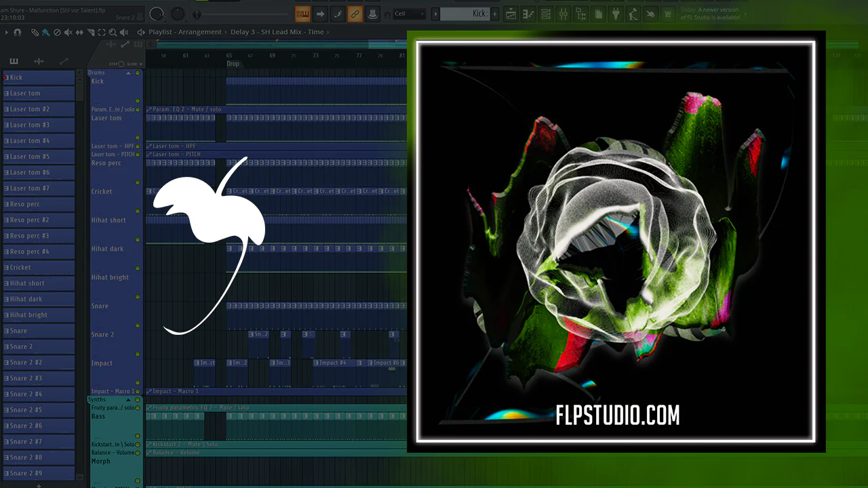Click the hand icon in top toolbar
Image resolution: width=868 pixels, height=488 pixels.
tap(650, 14)
